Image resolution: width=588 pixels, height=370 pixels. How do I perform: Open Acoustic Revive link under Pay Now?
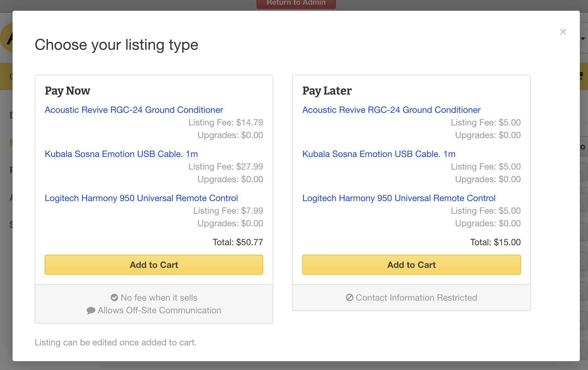point(134,110)
